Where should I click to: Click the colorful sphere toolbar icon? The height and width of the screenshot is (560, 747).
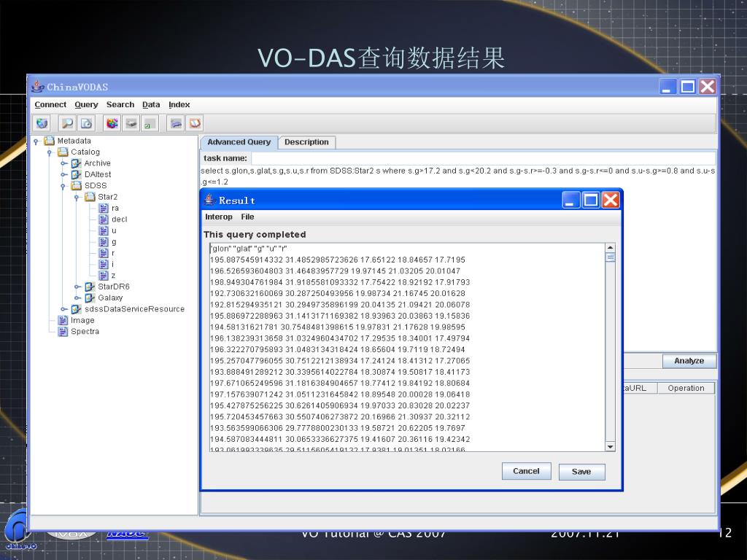pos(112,123)
